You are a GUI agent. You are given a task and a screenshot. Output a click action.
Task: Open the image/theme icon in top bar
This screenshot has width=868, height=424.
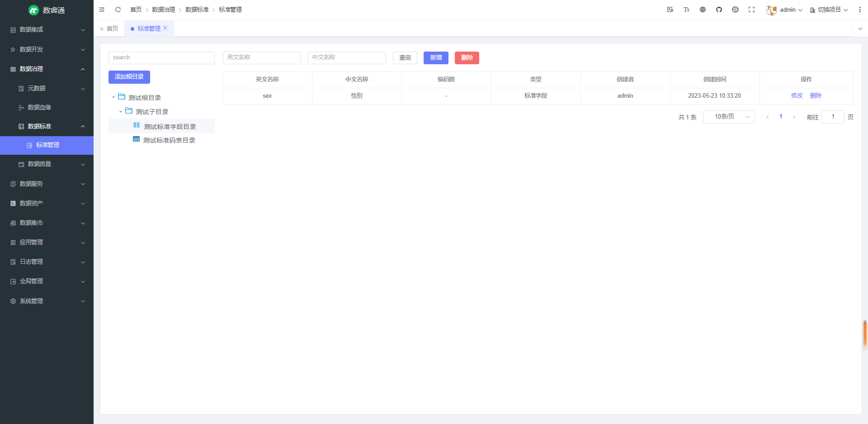[x=670, y=10]
